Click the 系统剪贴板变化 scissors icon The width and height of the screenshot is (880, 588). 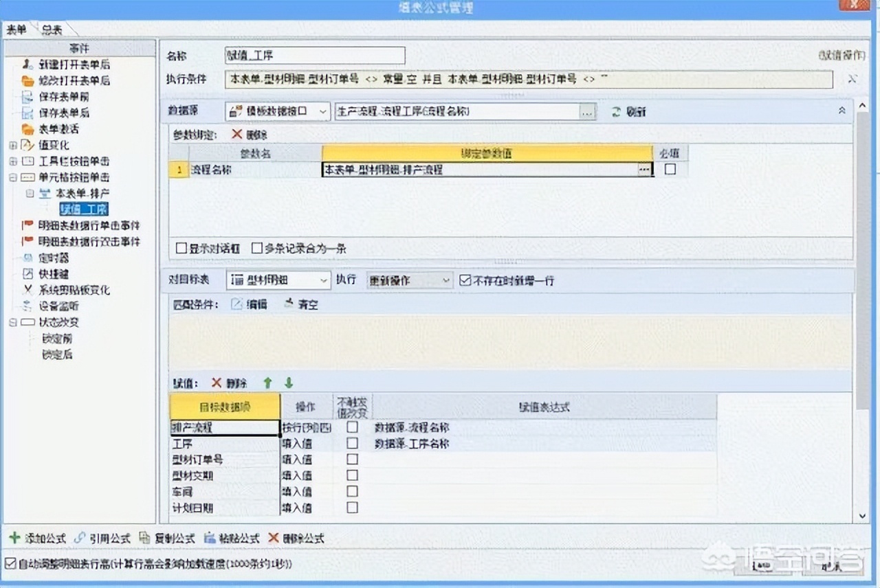27,290
